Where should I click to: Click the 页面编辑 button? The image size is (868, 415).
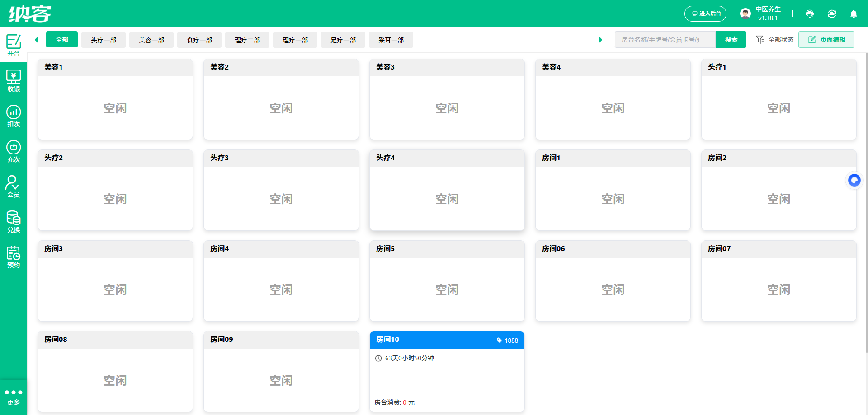click(826, 40)
